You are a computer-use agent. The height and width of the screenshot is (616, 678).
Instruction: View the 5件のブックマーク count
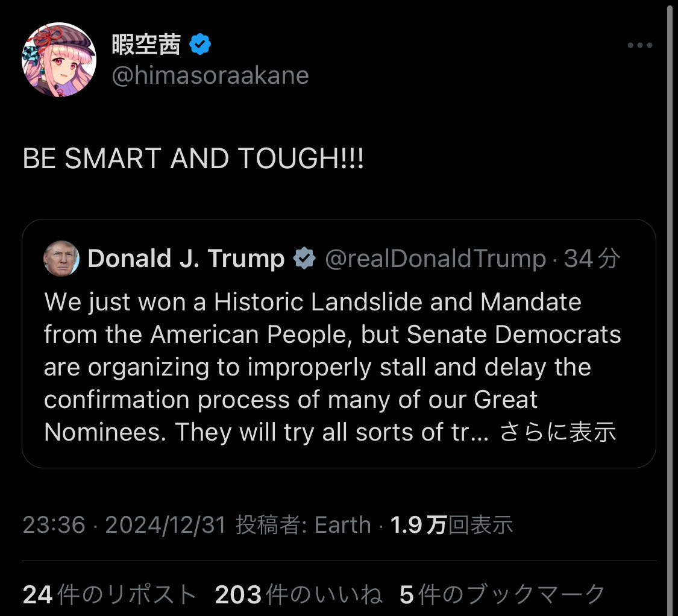[x=502, y=594]
